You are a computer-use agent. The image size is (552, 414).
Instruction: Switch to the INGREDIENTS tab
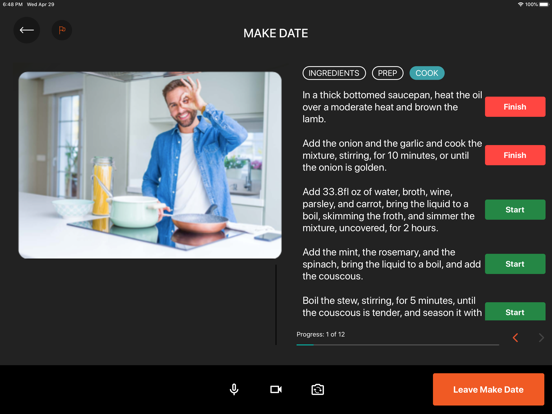coord(334,73)
